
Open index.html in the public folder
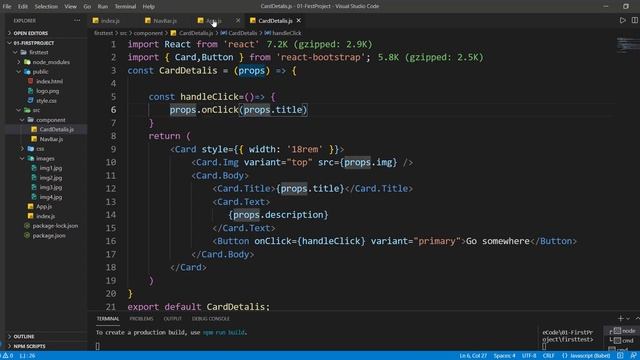49,81
